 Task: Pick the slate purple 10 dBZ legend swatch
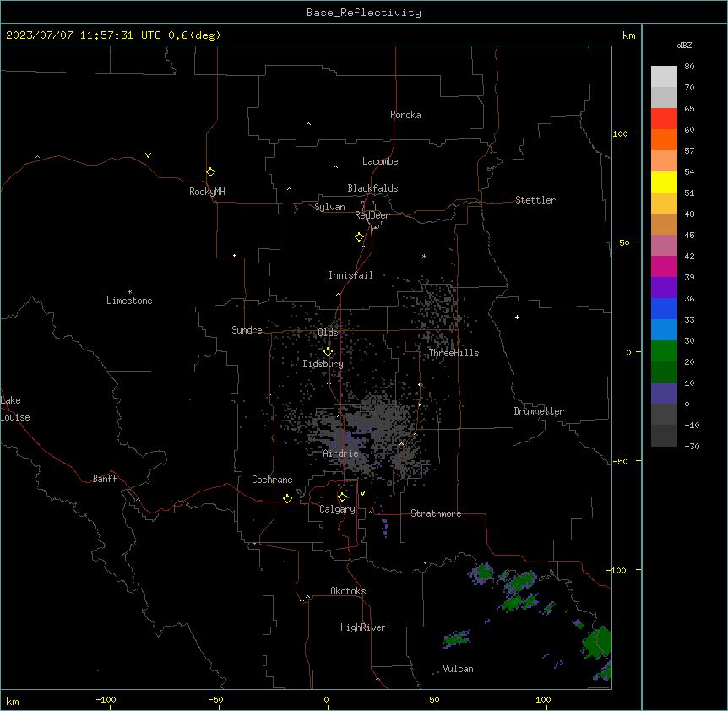click(664, 393)
